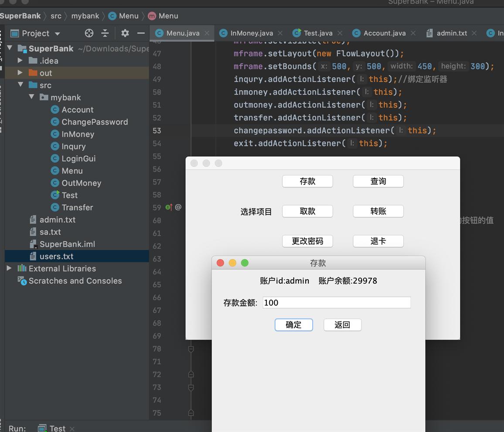504x432 pixels.
Task: Click src in breadcrumb path
Action: (x=56, y=16)
